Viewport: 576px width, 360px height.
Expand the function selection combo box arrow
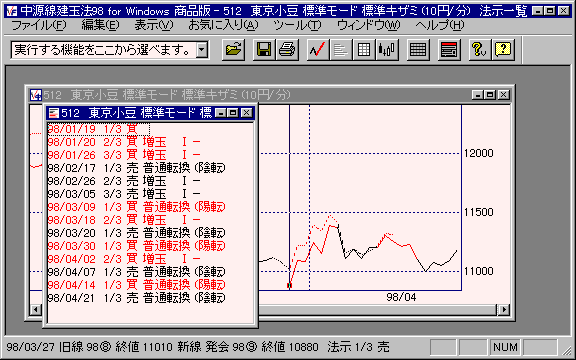(x=202, y=50)
